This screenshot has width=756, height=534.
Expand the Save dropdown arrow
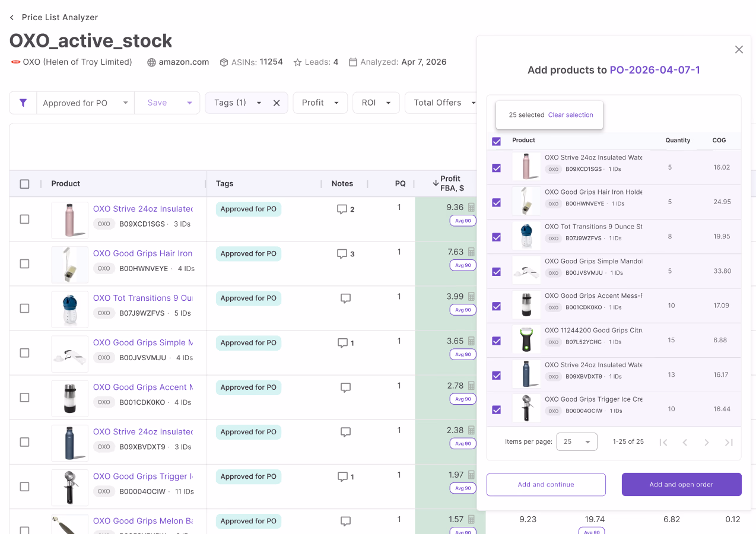[x=189, y=103]
